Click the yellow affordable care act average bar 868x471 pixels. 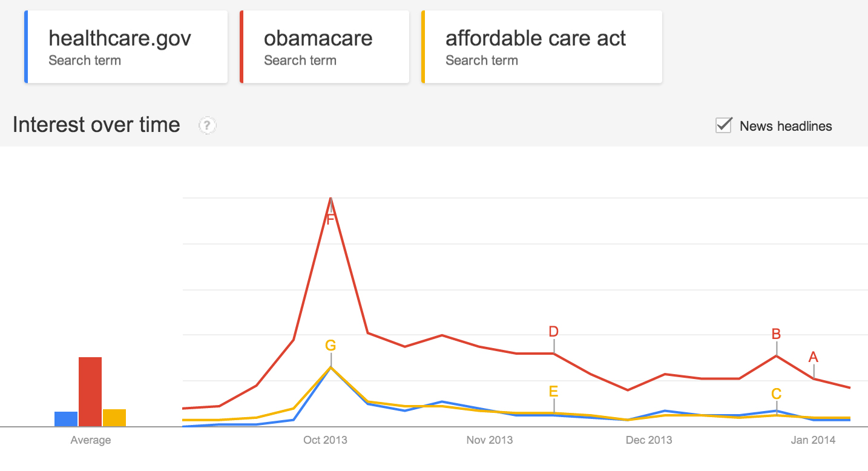click(x=114, y=418)
